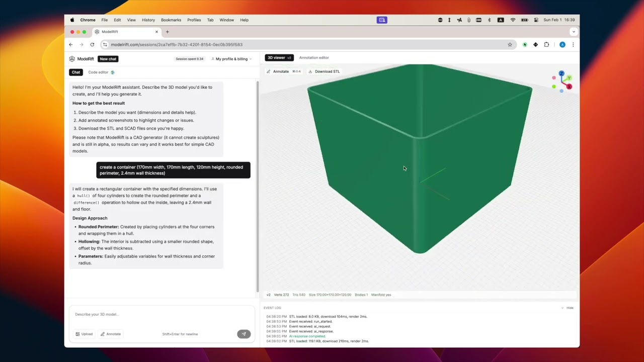Open the Edit menu
644x362 pixels.
(x=117, y=20)
